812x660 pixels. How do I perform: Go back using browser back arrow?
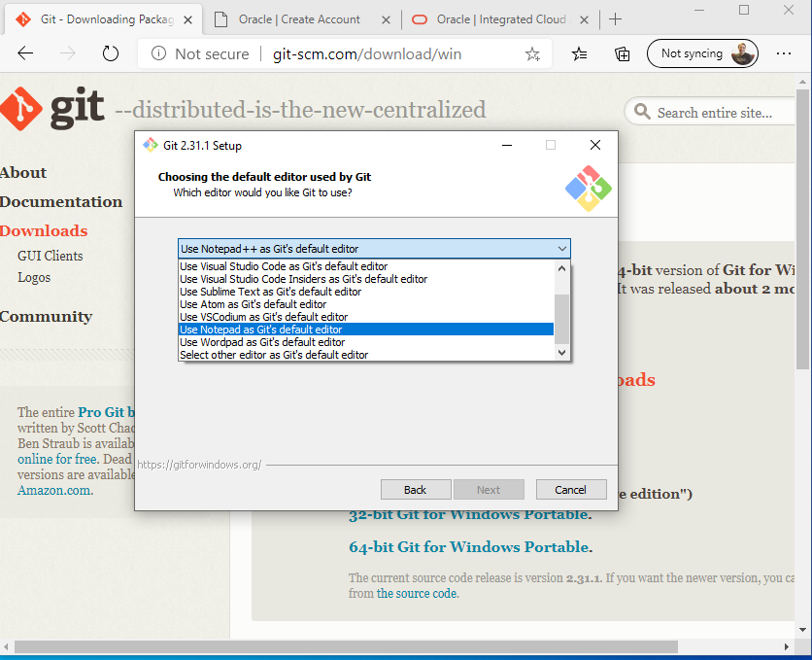tap(26, 54)
